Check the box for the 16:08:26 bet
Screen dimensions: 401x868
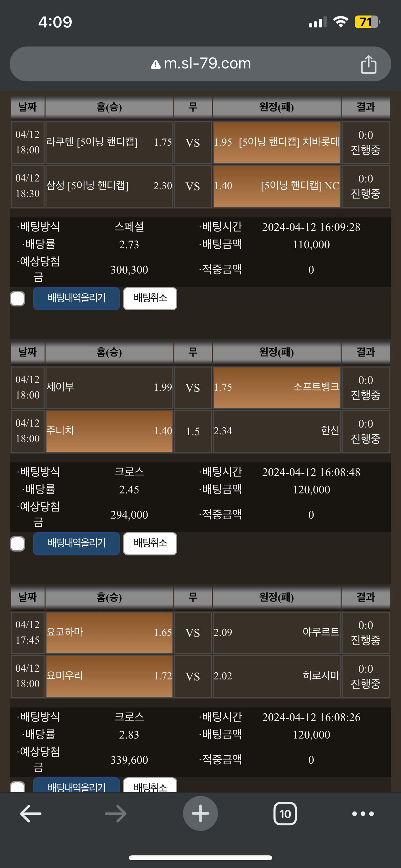pyautogui.click(x=17, y=786)
